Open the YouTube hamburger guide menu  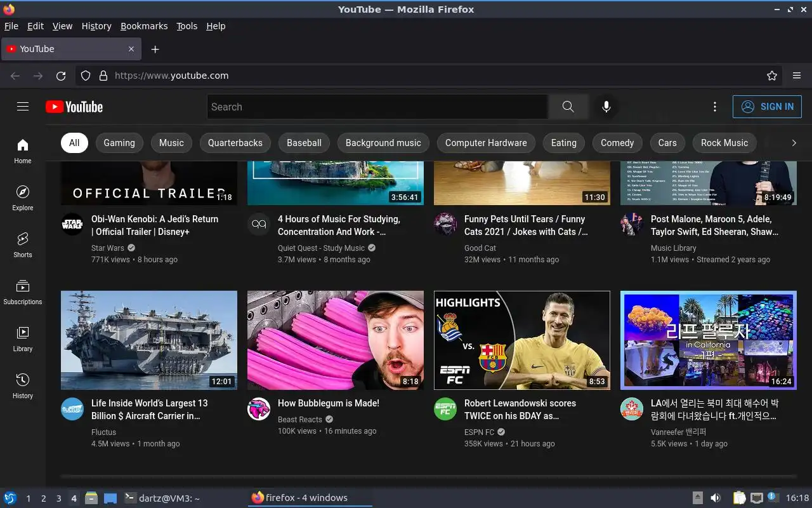click(23, 107)
